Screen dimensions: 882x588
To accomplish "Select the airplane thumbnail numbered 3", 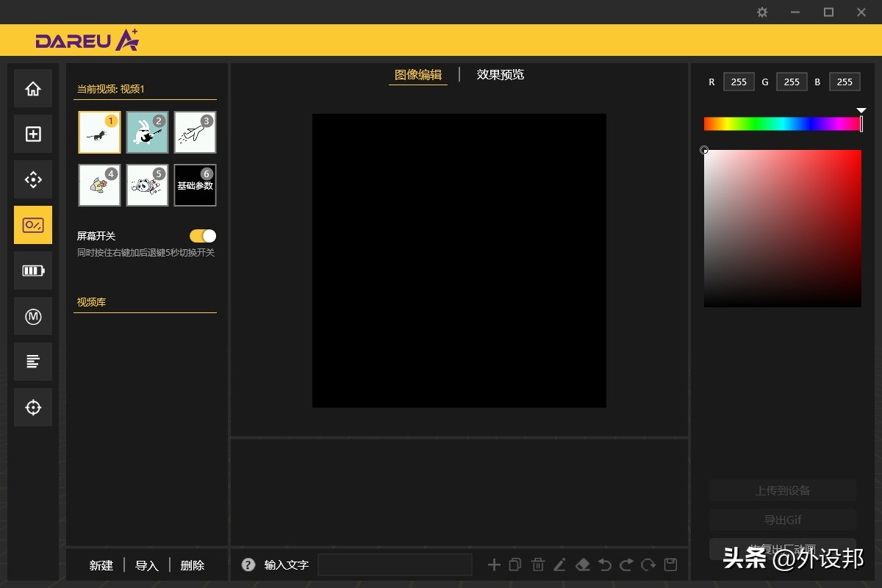I will click(x=195, y=132).
